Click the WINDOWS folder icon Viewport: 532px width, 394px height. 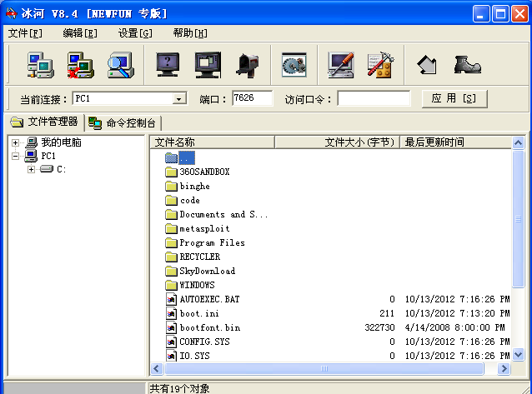[x=172, y=285]
